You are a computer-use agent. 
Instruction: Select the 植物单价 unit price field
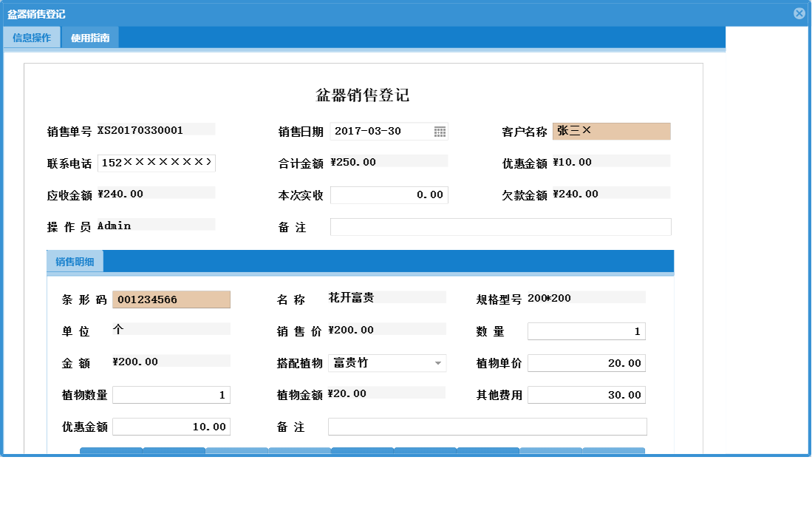(586, 363)
